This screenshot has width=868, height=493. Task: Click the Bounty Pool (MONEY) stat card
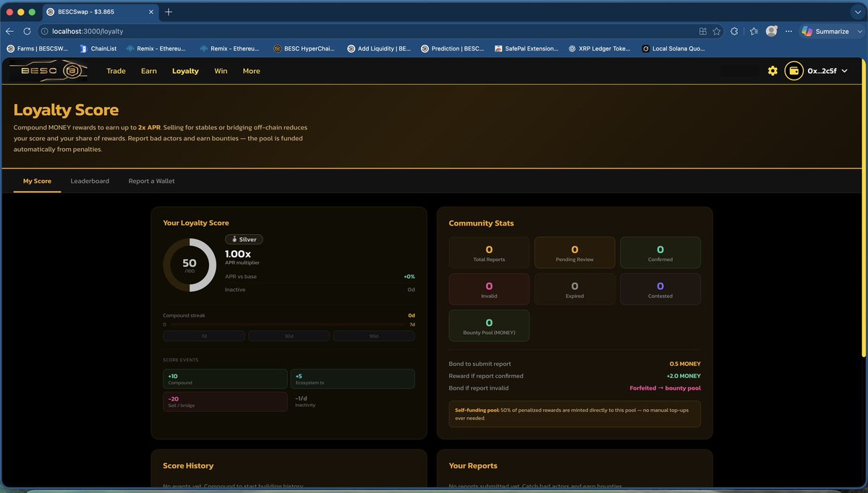point(489,326)
